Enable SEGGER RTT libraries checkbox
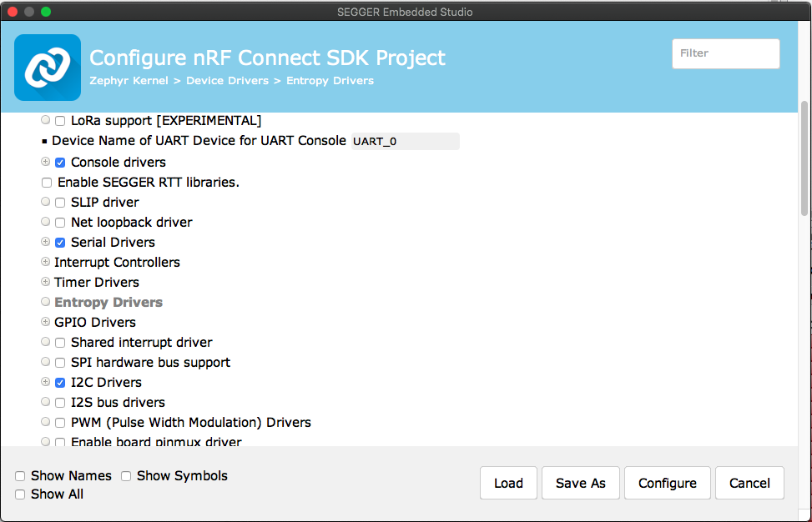The height and width of the screenshot is (522, 812). [x=47, y=183]
